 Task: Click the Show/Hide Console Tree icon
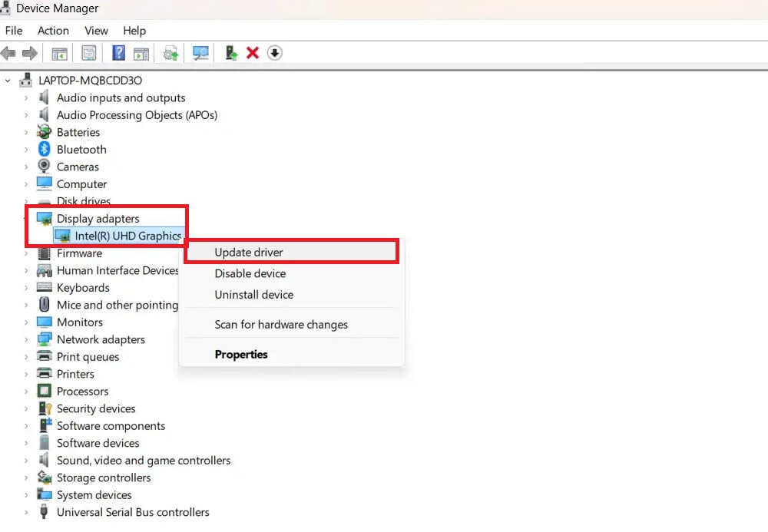click(x=59, y=53)
